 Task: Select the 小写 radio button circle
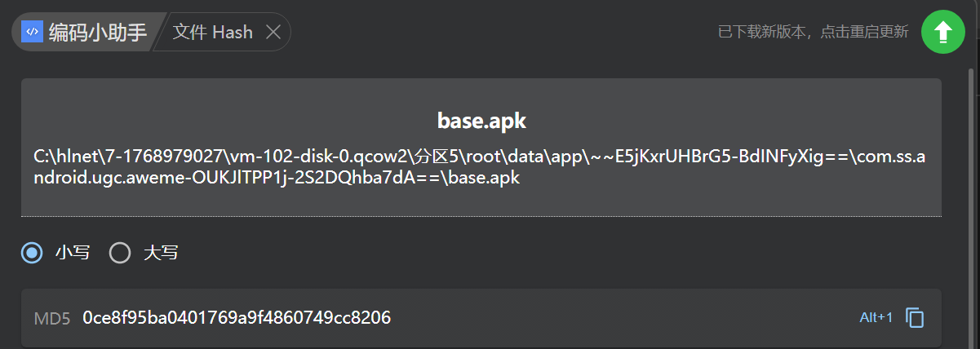[32, 253]
